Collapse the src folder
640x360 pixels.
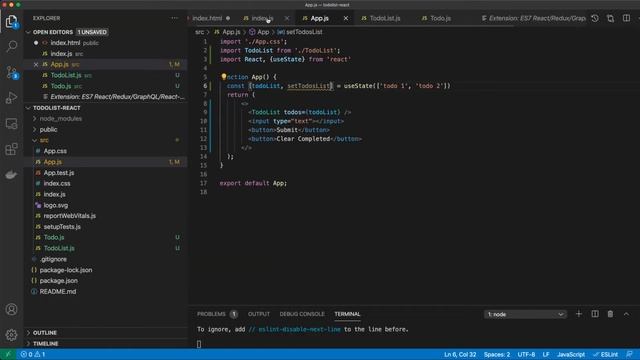tap(35, 140)
